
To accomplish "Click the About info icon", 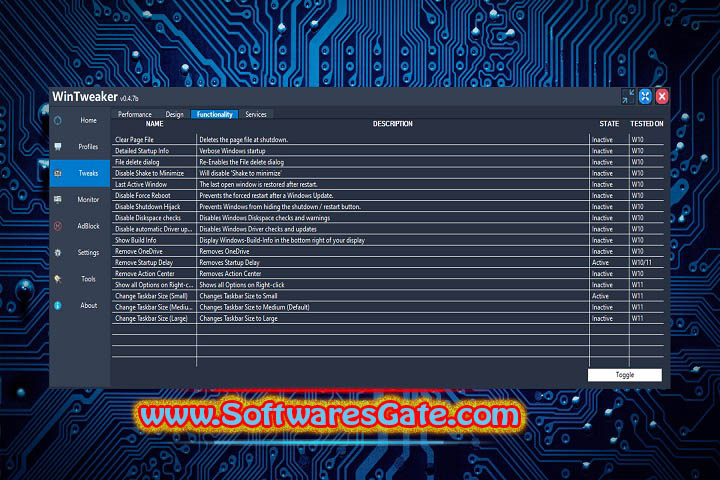I will [x=58, y=305].
